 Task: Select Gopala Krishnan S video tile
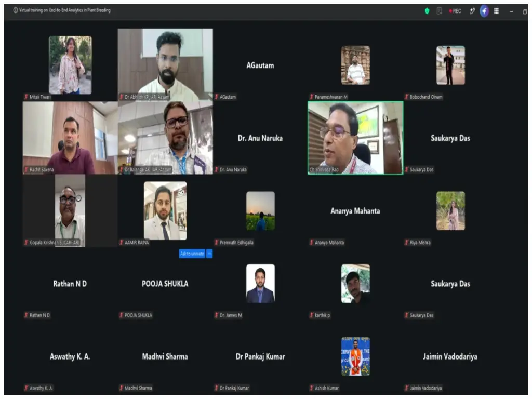(x=70, y=210)
